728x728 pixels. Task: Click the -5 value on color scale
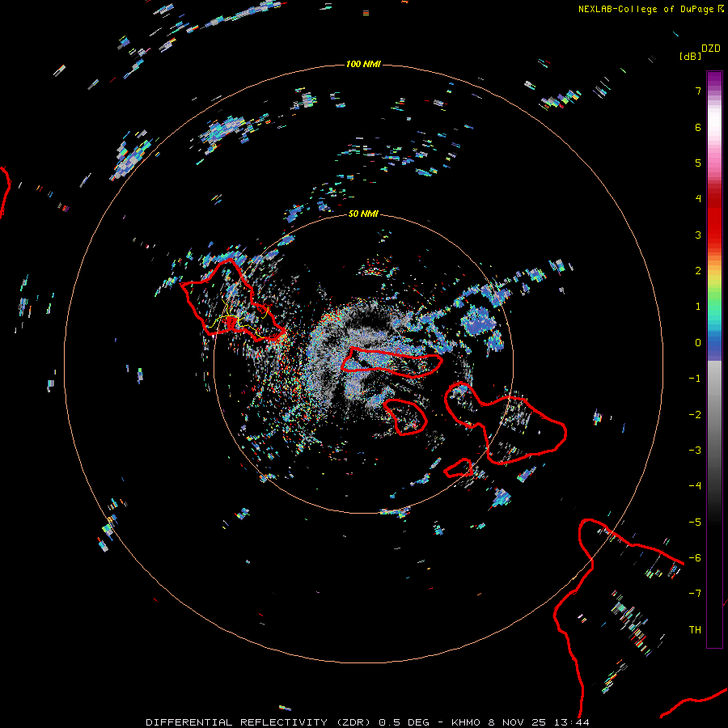tap(695, 523)
